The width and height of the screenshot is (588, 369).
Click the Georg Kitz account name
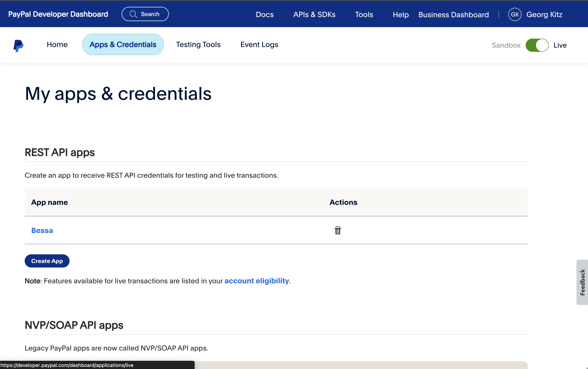544,15
